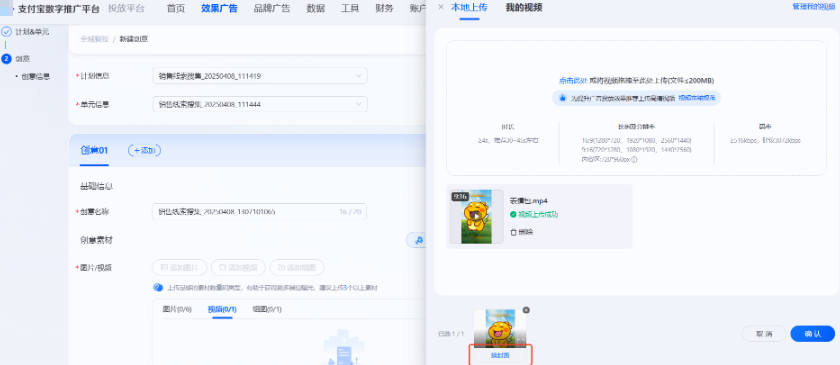Click the green upload-success check icon
The height and width of the screenshot is (365, 840).
pyautogui.click(x=513, y=214)
